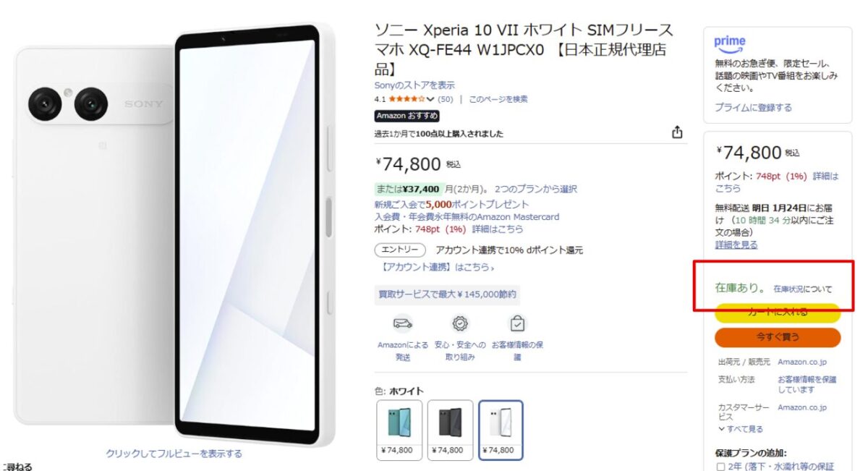
Task: Click the customer information protection icon
Action: tap(517, 323)
